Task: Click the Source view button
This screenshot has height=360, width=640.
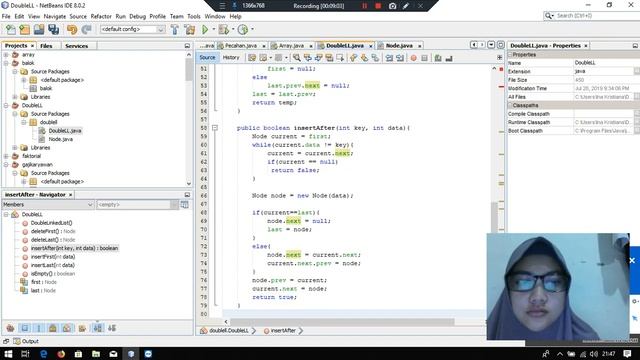Action: pyautogui.click(x=207, y=58)
